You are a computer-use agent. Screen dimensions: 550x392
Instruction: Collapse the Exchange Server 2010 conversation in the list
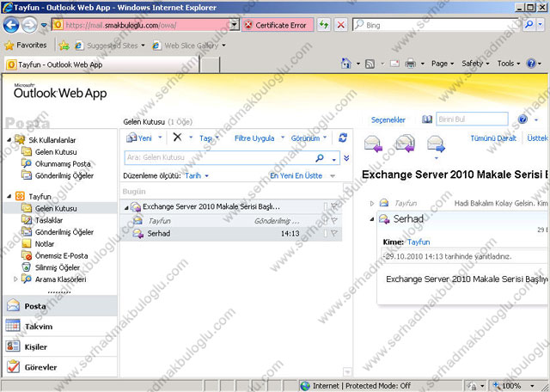click(126, 208)
